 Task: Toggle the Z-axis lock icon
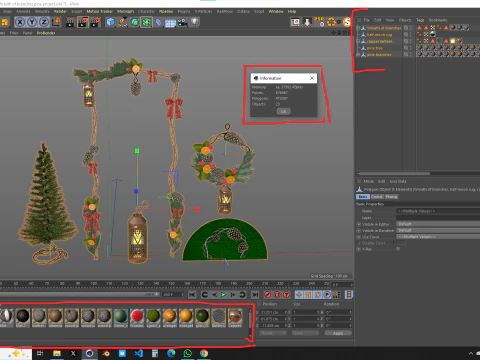click(x=44, y=22)
